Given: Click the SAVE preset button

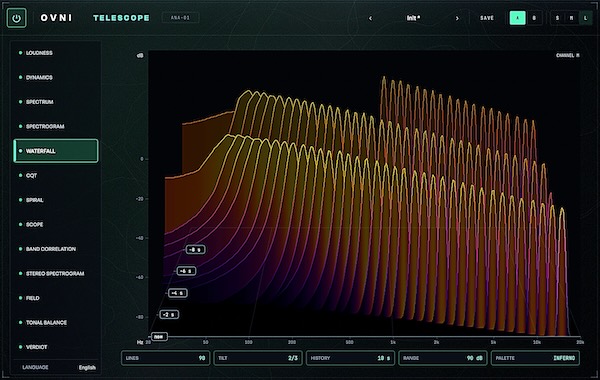Looking at the screenshot, I should coord(487,18).
